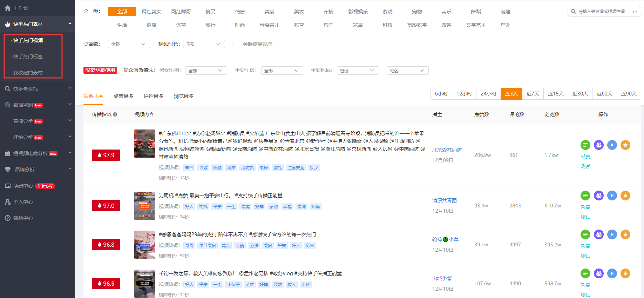Click purple audience icon for 轮椅小草 row
This screenshot has width=644, height=298.
coord(598,234)
